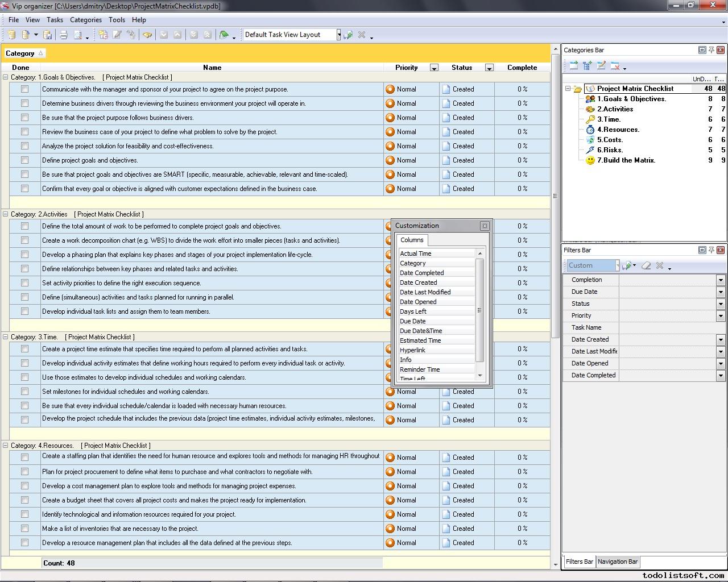The height and width of the screenshot is (582, 728).
Task: Click the add subcategory tree icon
Action: pos(588,66)
